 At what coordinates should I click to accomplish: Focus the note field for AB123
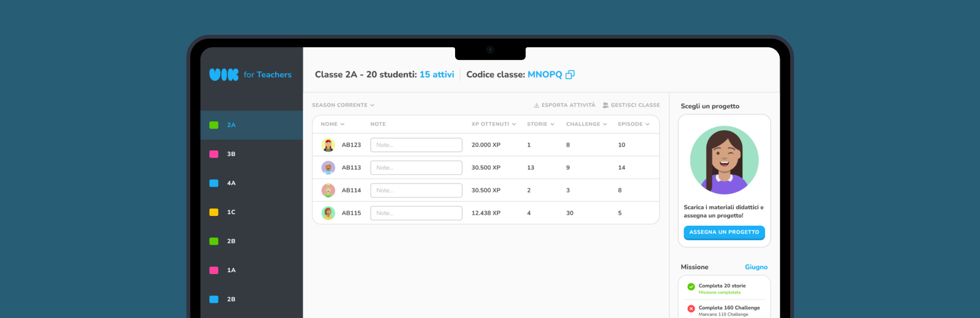pyautogui.click(x=417, y=145)
